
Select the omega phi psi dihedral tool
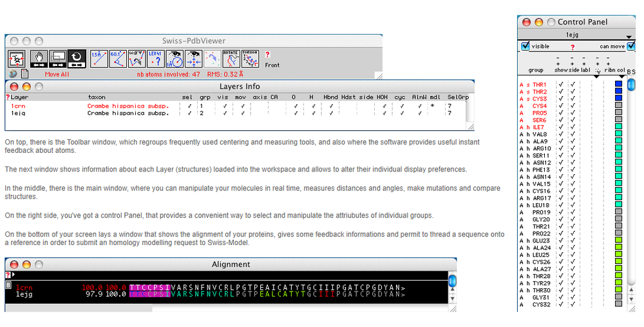137,59
